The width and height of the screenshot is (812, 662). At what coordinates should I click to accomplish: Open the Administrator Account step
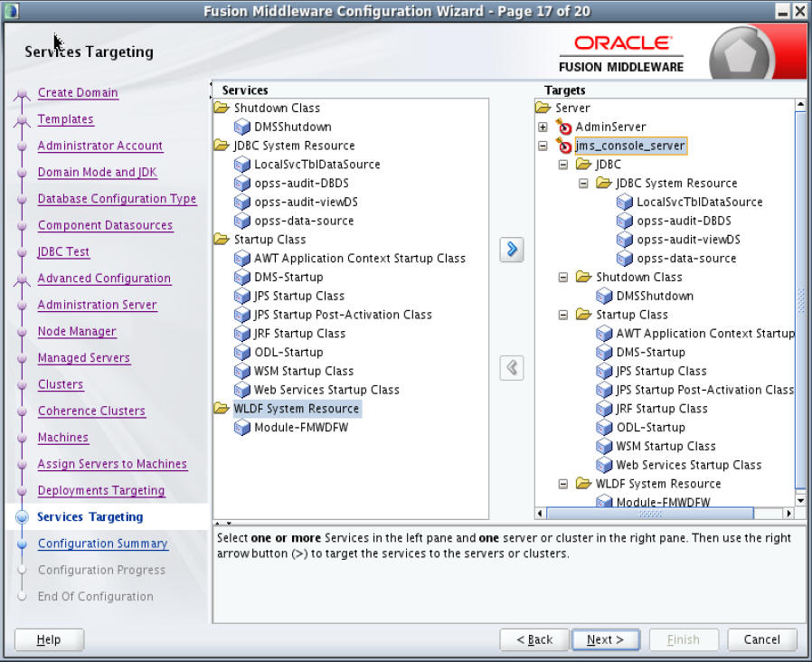click(100, 146)
